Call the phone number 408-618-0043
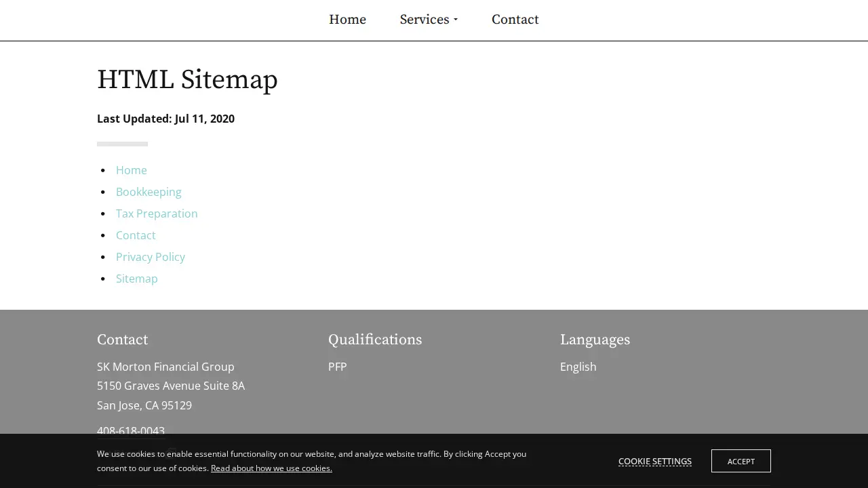Screen dimensions: 868x488 131,431
